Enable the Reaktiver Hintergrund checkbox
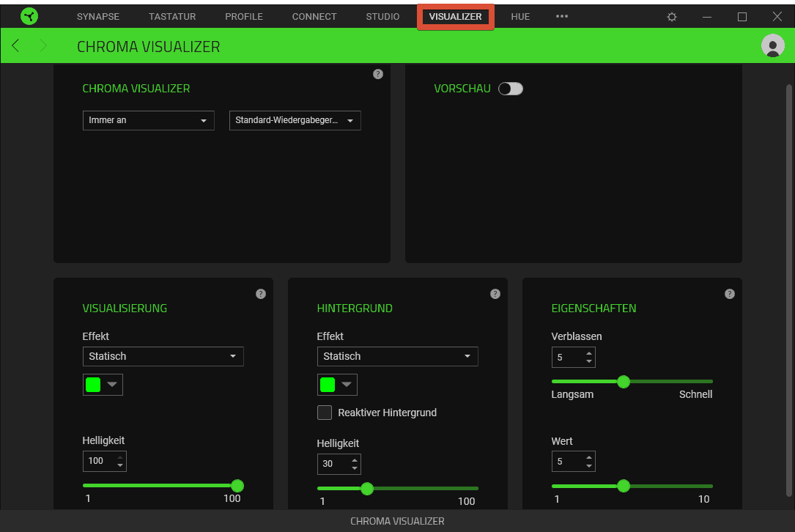This screenshot has height=532, width=795. point(325,413)
